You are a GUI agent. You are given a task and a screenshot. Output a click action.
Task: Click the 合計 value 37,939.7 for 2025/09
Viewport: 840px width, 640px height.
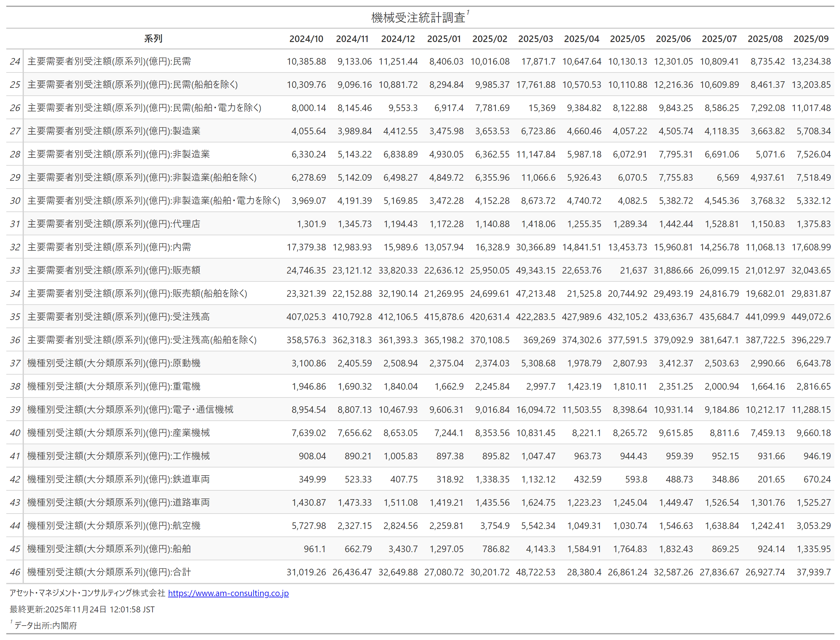coord(813,572)
